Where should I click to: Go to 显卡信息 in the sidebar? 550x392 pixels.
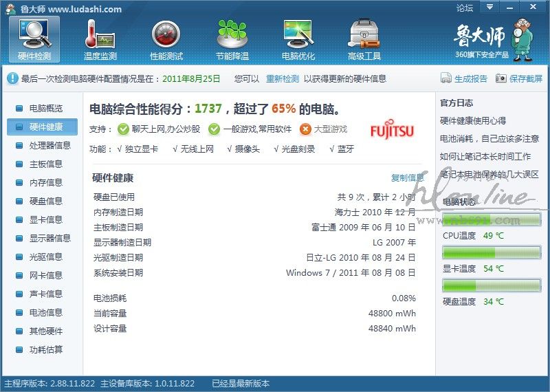45,219
